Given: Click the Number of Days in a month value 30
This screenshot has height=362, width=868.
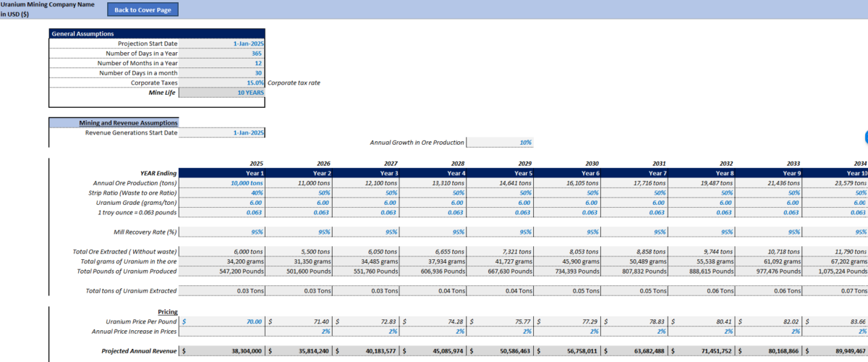Looking at the screenshot, I should [221, 73].
